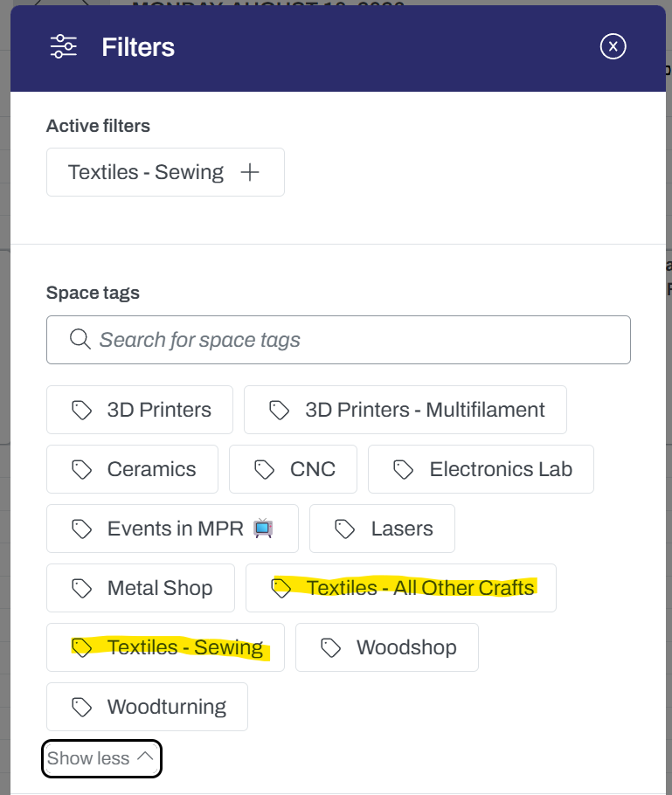This screenshot has width=672, height=795.
Task: Toggle the Woodshop space tag
Action: click(387, 647)
